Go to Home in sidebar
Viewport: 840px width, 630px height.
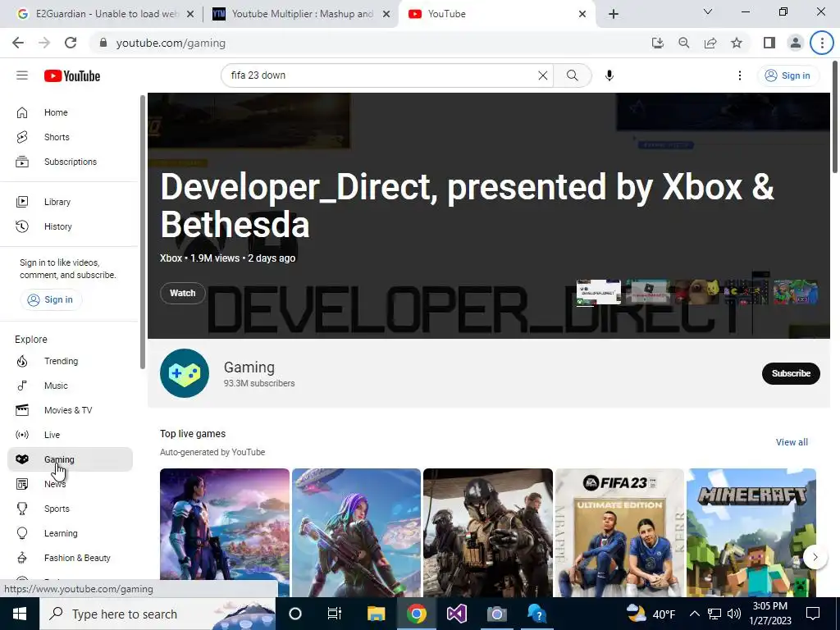pos(70,112)
